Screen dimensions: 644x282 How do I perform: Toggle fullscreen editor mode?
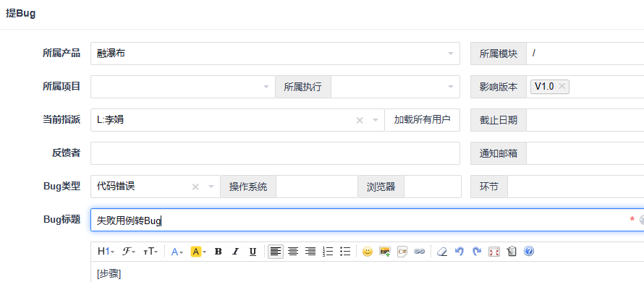click(x=494, y=252)
